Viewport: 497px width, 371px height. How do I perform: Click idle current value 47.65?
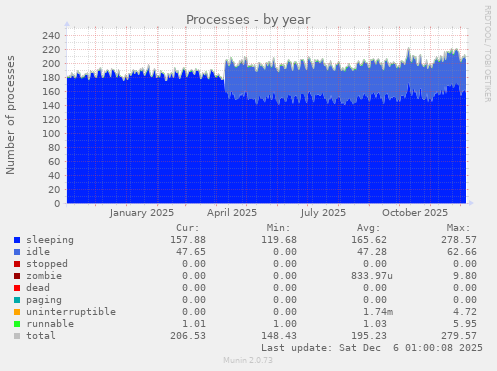coord(191,252)
